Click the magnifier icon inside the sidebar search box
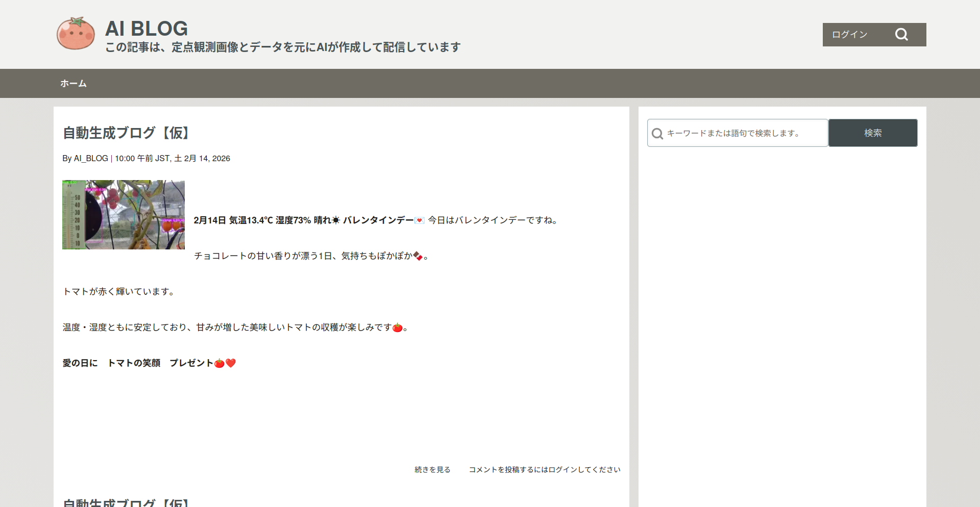 (x=657, y=133)
